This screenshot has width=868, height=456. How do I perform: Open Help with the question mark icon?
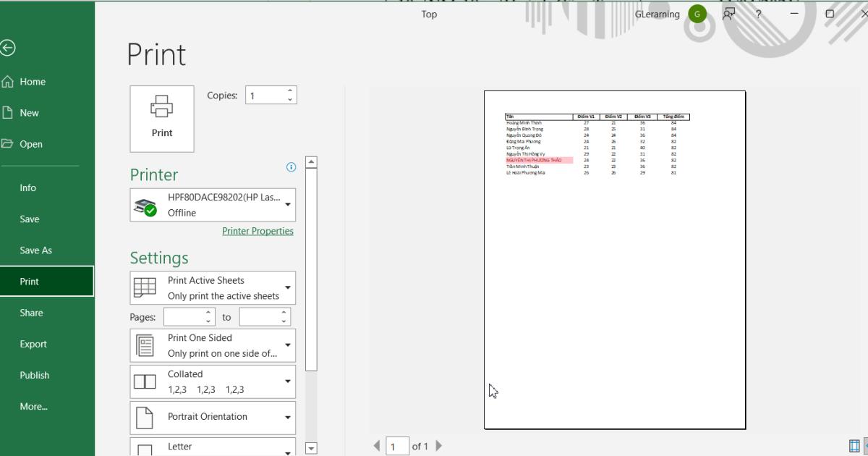pos(759,14)
